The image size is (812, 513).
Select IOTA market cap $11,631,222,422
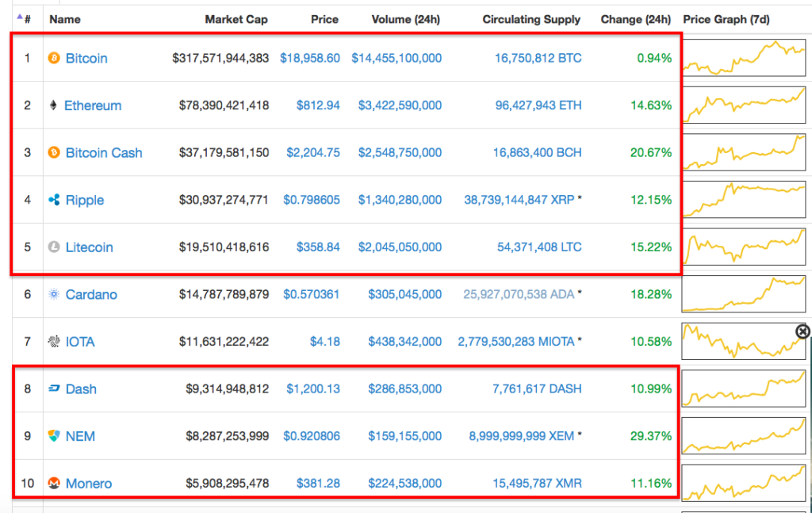pyautogui.click(x=224, y=341)
